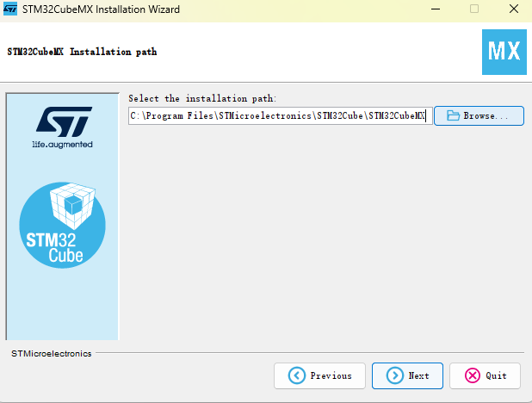Image resolution: width=532 pixels, height=403 pixels.
Task: Click the window title 'STM32CubeMX Installation Wizard'
Action: coord(101,9)
